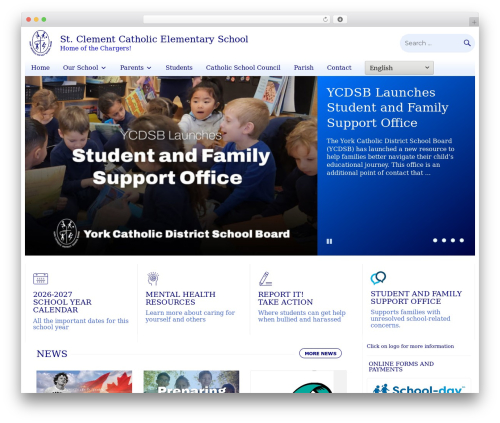Click the Mental Health Resources hand icon
Image resolution: width=500 pixels, height=423 pixels.
[153, 279]
